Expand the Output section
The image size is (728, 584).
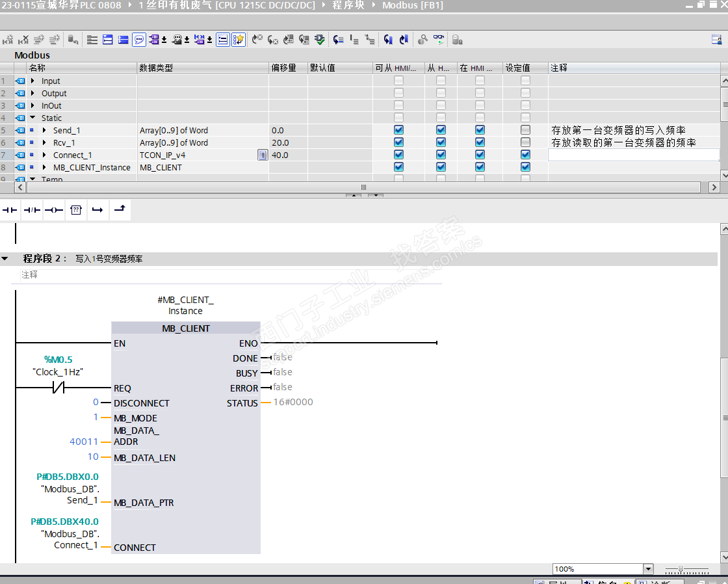pos(32,93)
